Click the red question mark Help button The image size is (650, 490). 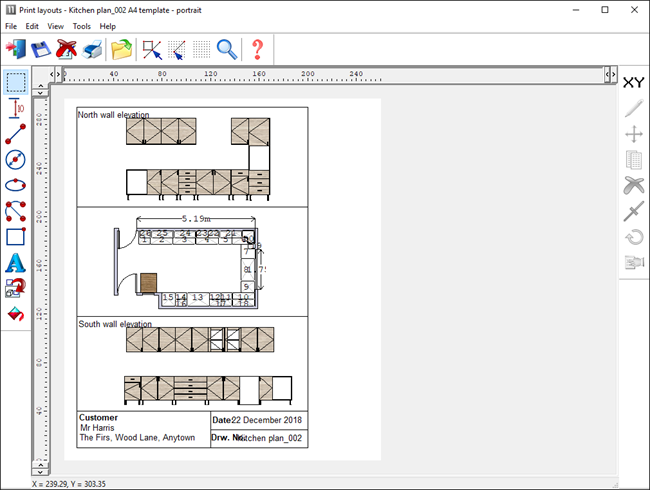257,48
